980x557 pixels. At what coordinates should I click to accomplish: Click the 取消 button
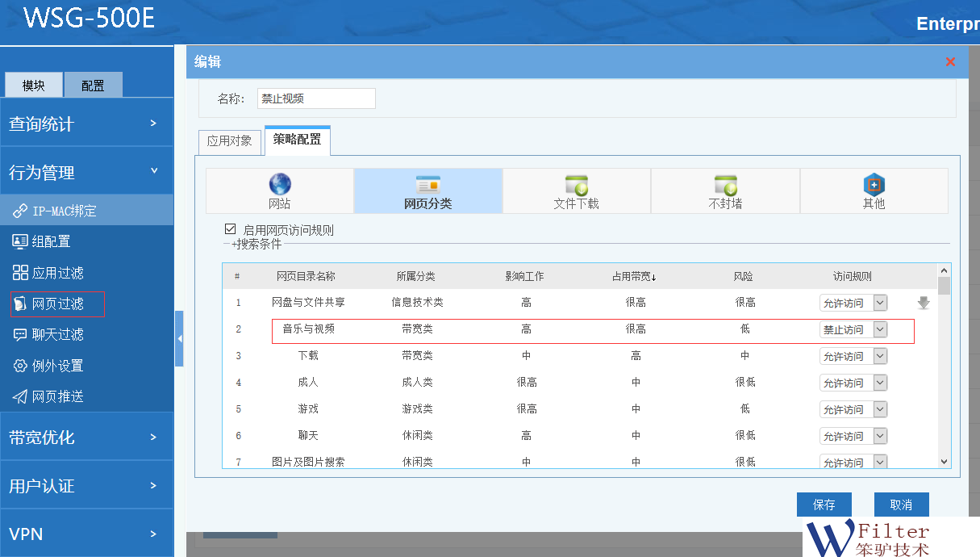coord(901,505)
